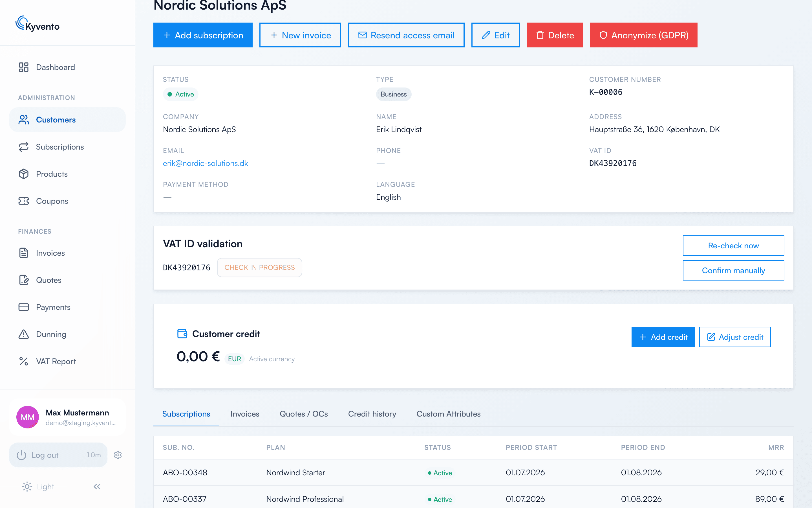Click the PERIOD START column header

point(531,448)
